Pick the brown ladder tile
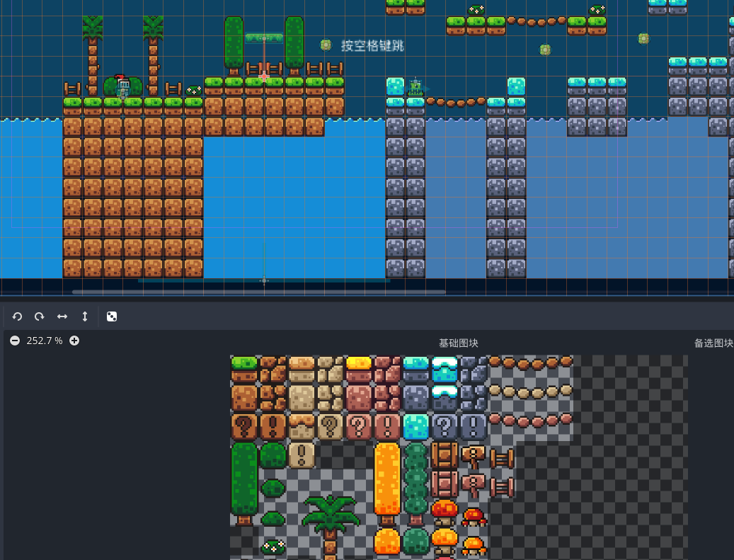734x560 pixels. [x=445, y=455]
